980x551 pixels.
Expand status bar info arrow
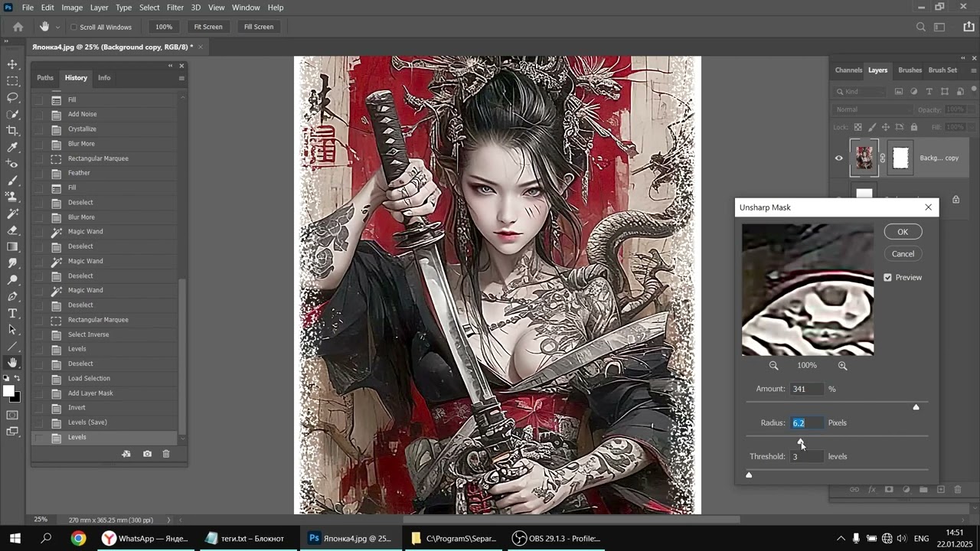168,520
